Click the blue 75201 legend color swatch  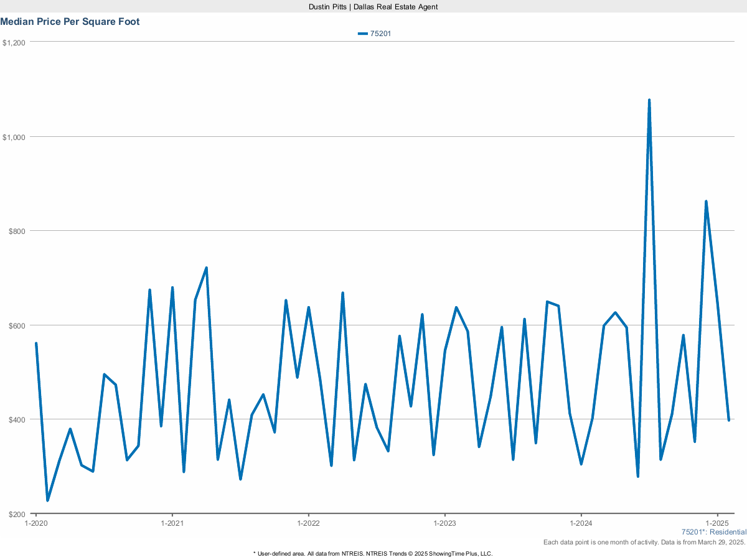pos(363,34)
